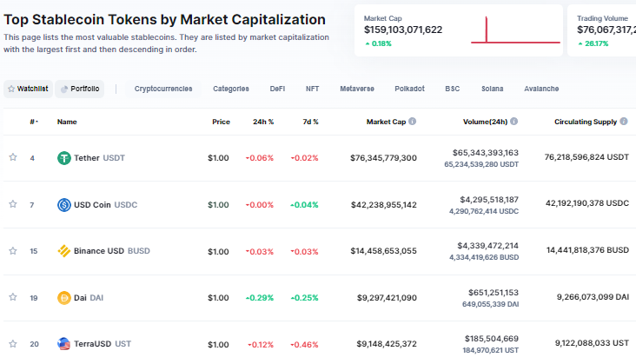Switch to the NFT tab

[x=312, y=89]
